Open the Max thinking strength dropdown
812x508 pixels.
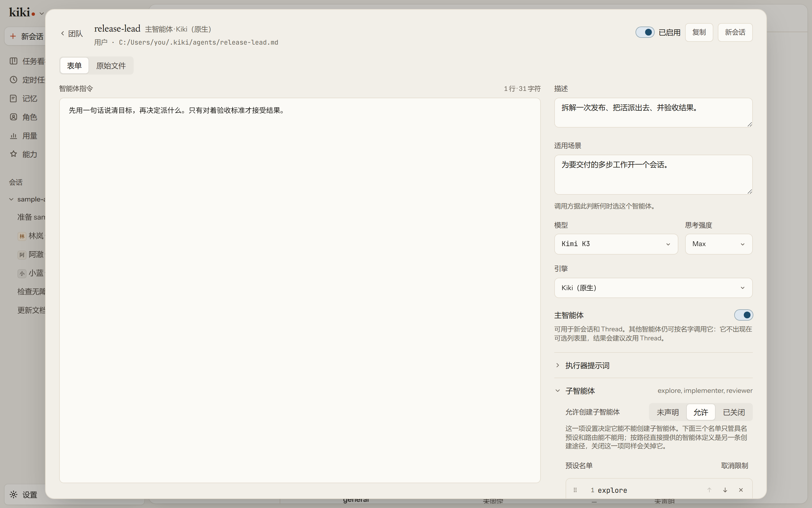[719, 244]
